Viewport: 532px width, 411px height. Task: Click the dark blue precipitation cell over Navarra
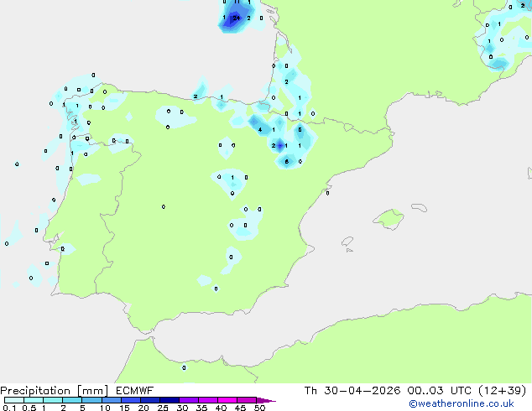(280, 146)
